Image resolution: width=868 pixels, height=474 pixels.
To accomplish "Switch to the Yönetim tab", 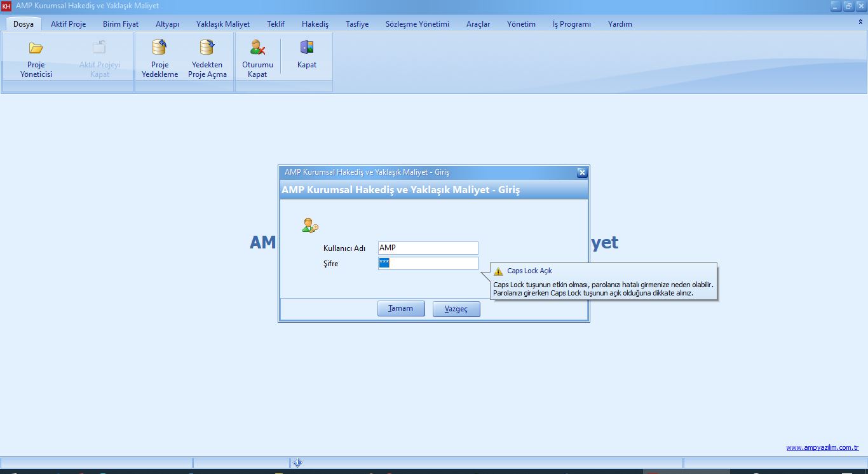I will (x=521, y=24).
